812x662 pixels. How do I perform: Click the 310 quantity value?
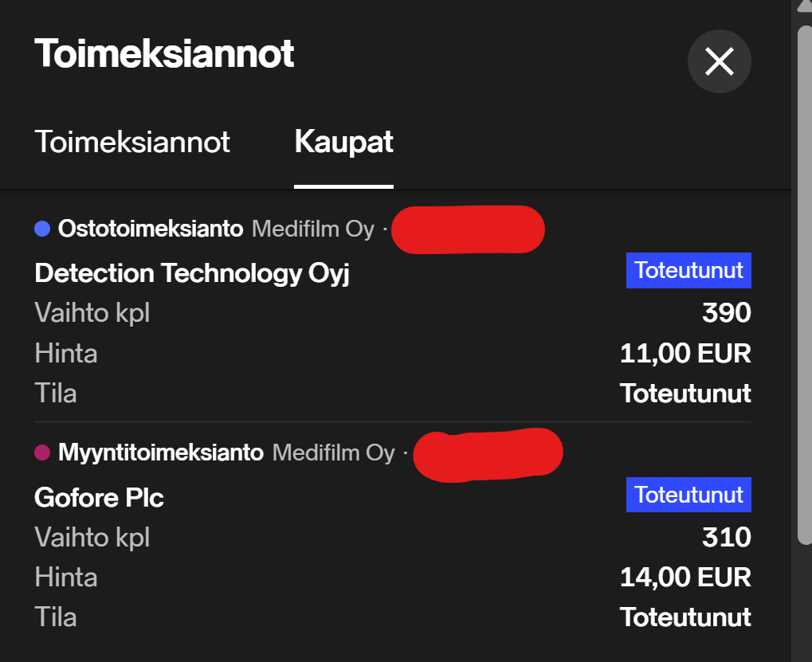click(726, 537)
